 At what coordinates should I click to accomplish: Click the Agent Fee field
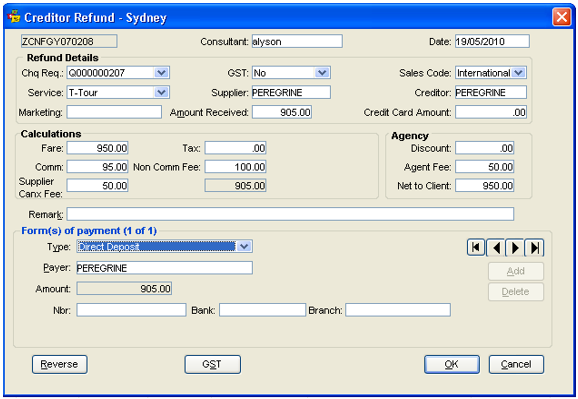click(484, 167)
